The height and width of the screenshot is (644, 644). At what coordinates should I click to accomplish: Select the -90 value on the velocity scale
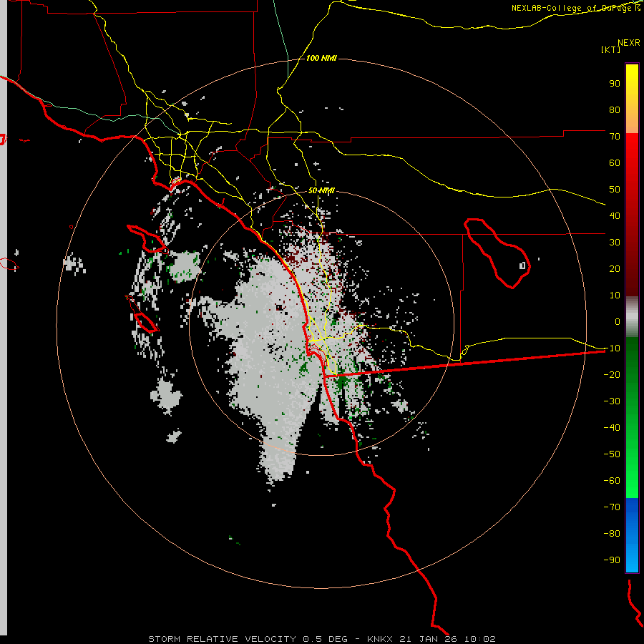click(x=612, y=560)
